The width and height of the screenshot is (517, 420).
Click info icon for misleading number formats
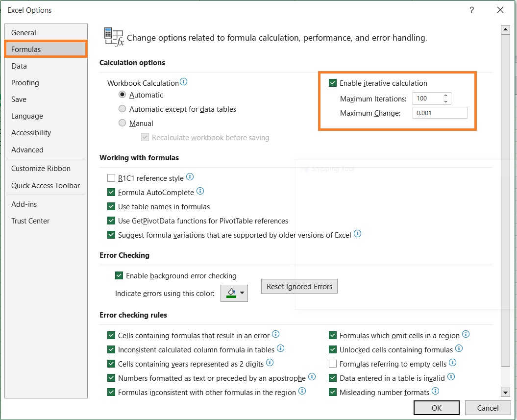click(436, 391)
